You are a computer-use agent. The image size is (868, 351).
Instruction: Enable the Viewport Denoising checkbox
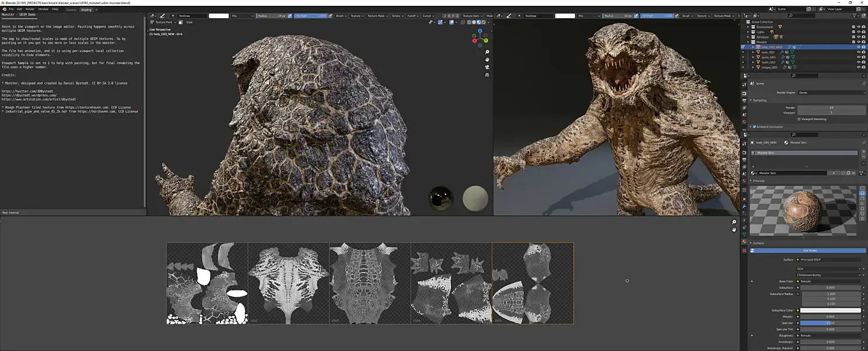(799, 119)
